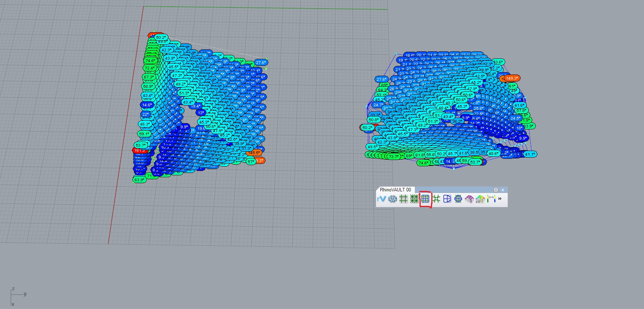Expand the toolbar overflow double-chevron
This screenshot has height=309, width=644.
pos(500,199)
